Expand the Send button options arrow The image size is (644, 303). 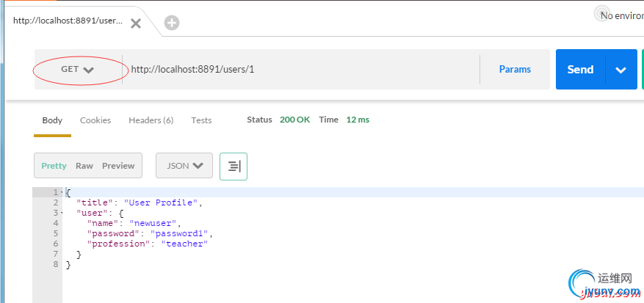[x=621, y=70]
